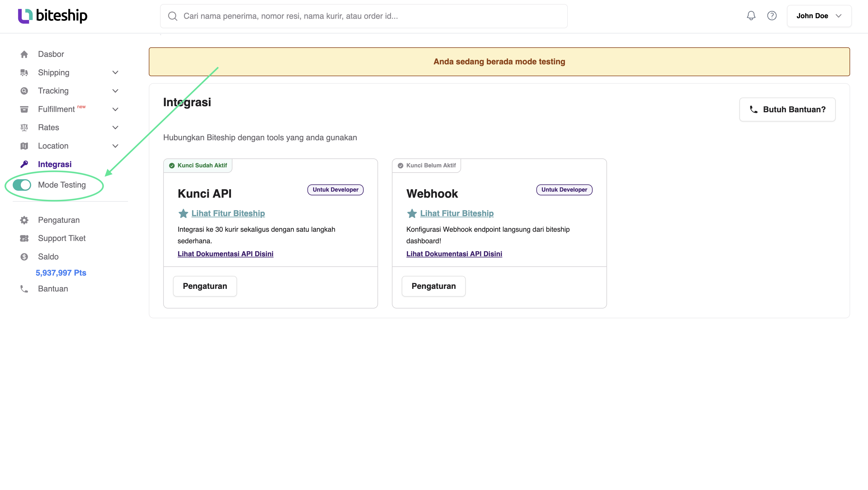
Task: Open Bantuan in the sidebar
Action: (53, 289)
